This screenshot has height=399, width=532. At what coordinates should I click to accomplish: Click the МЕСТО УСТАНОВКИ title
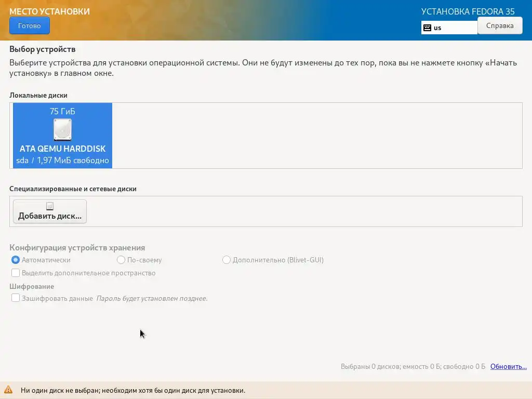point(49,11)
